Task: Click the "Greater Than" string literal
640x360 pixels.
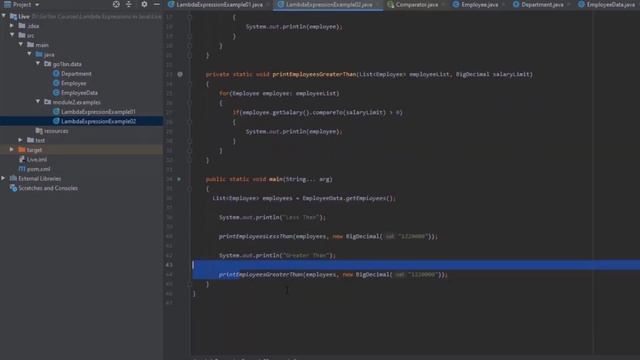Action: [306, 256]
